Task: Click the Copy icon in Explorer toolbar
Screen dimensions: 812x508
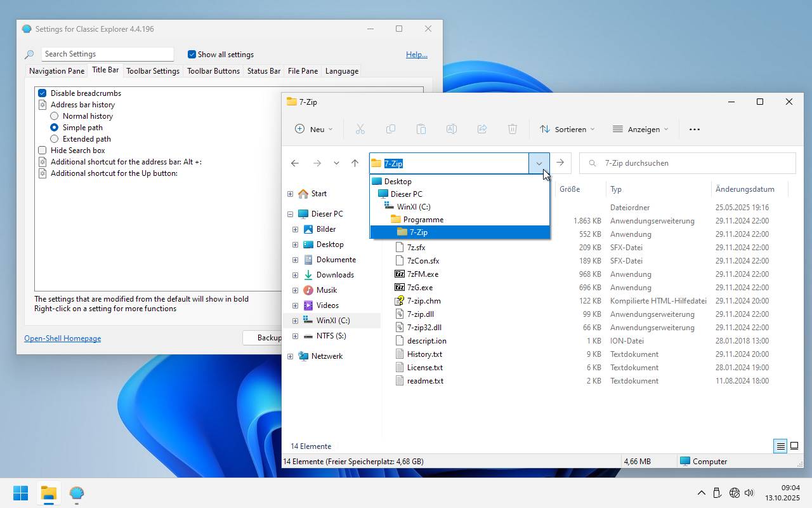Action: (391, 129)
